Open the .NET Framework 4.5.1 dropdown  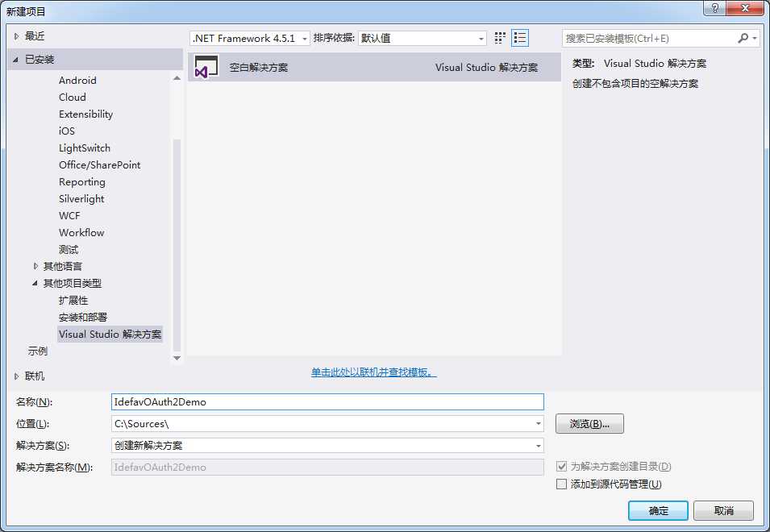250,38
